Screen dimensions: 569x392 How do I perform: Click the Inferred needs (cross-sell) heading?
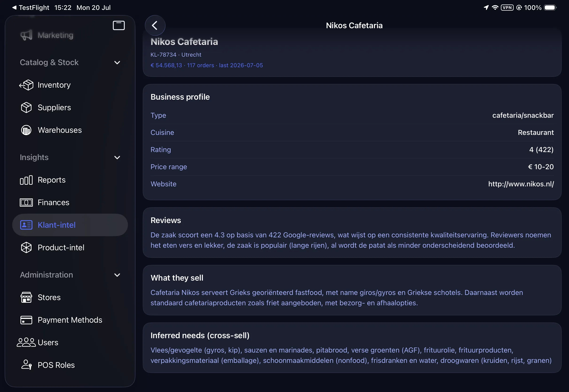[200, 336]
